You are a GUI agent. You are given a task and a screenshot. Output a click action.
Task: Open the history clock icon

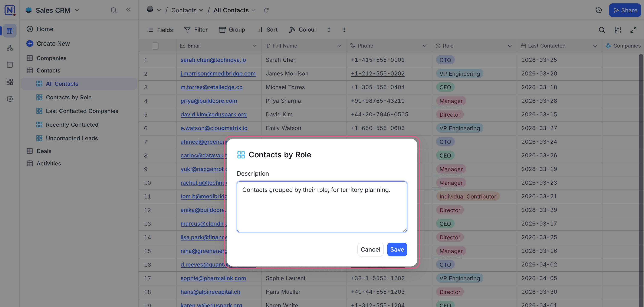pyautogui.click(x=598, y=10)
